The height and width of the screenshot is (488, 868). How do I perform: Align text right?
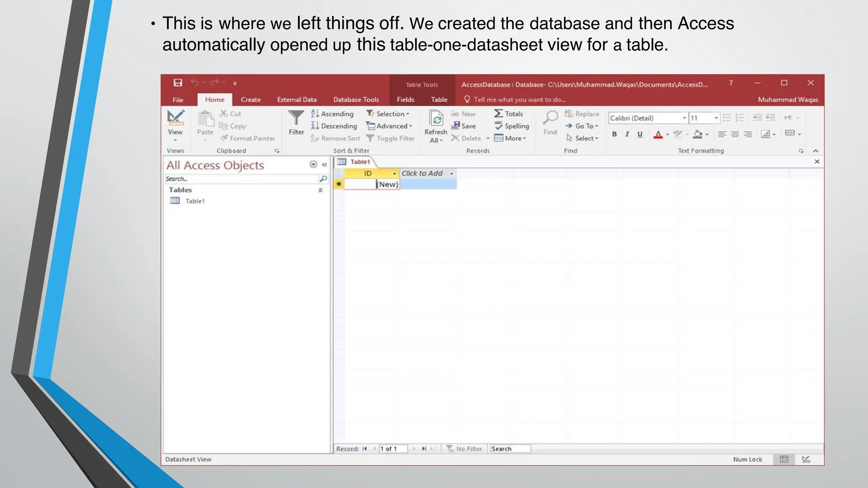748,134
